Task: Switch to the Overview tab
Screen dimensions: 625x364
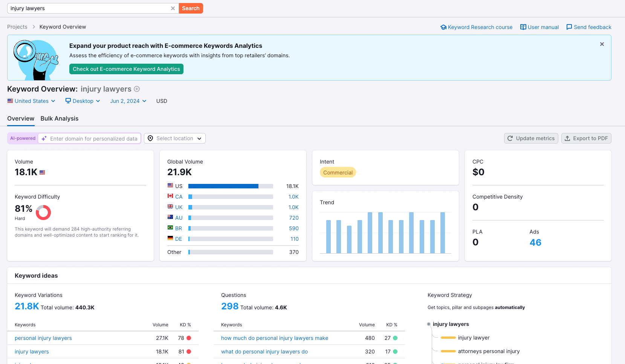Action: pos(21,118)
